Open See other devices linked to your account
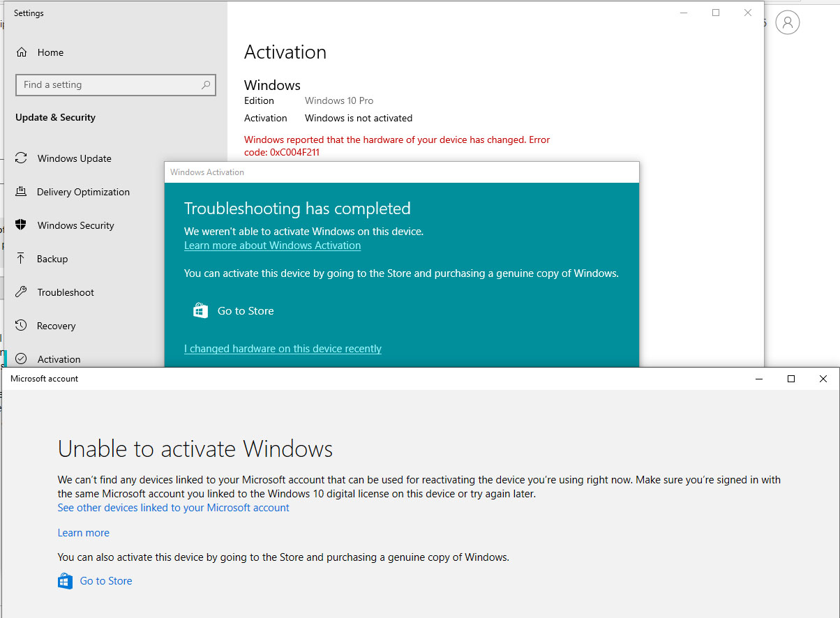This screenshot has width=840, height=618. (x=173, y=508)
